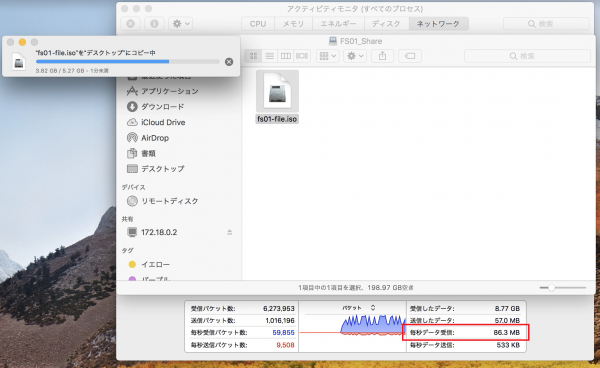Image resolution: width=600 pixels, height=368 pixels.
Task: Cancel the fs01-file.iso copy operation
Action: tap(229, 62)
